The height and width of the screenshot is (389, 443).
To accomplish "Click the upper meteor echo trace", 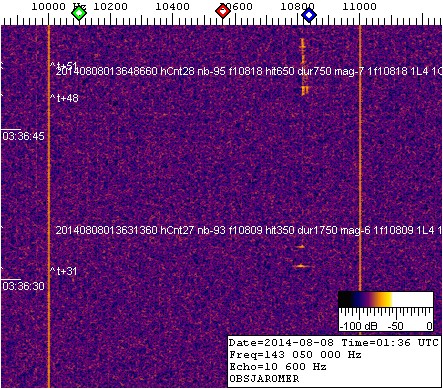I will (x=303, y=67).
